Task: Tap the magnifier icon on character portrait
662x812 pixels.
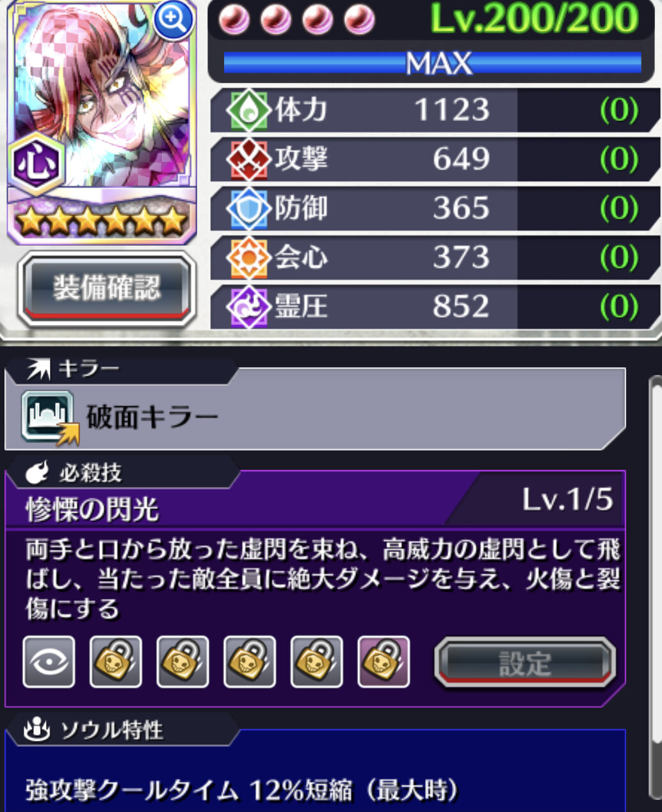Action: [173, 20]
